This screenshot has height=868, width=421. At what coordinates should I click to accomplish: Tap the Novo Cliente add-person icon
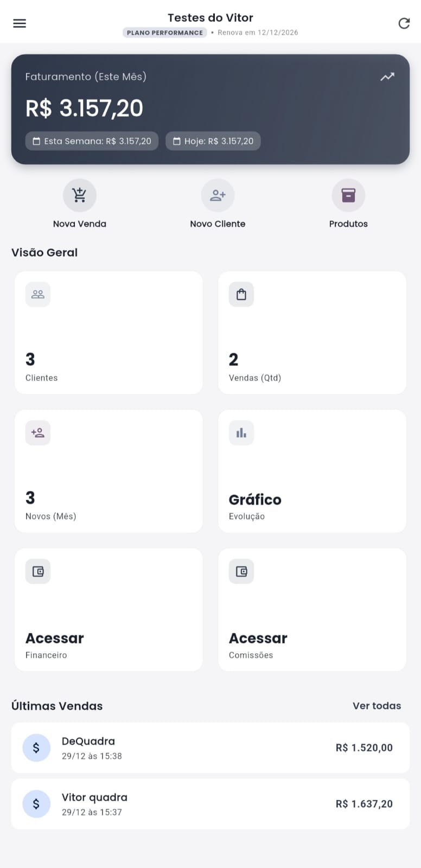218,195
